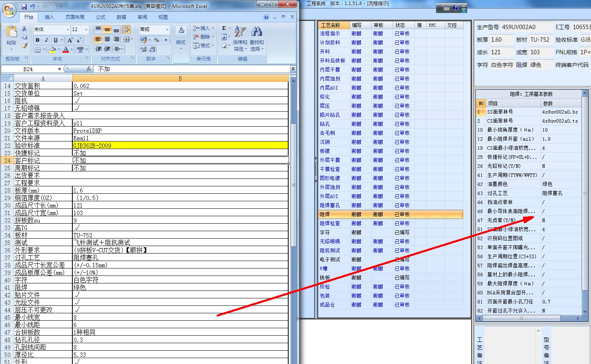Toggle center horizontal alignment

pyautogui.click(x=107, y=39)
